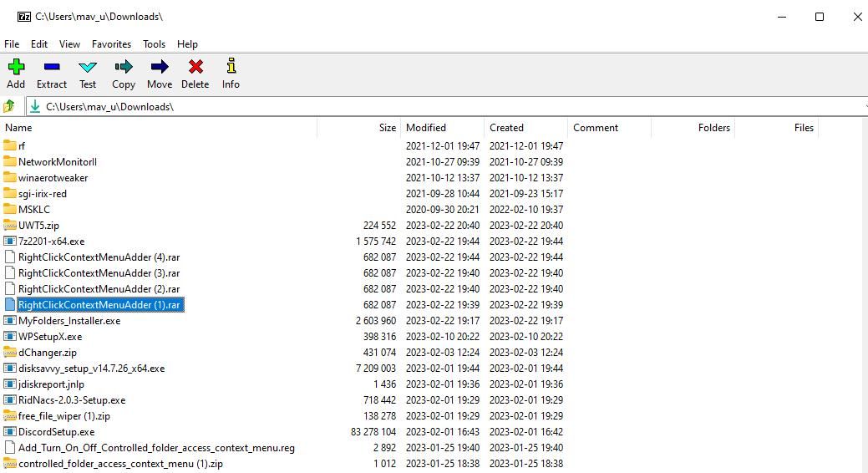Click the dChanger.zip archive icon
868x473 pixels.
9,353
